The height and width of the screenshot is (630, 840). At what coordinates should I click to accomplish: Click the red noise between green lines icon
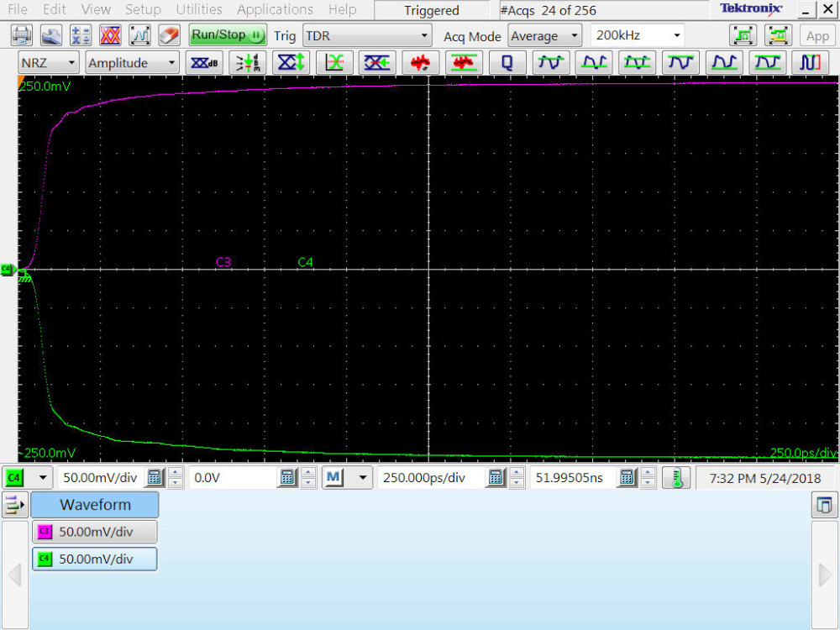(464, 63)
